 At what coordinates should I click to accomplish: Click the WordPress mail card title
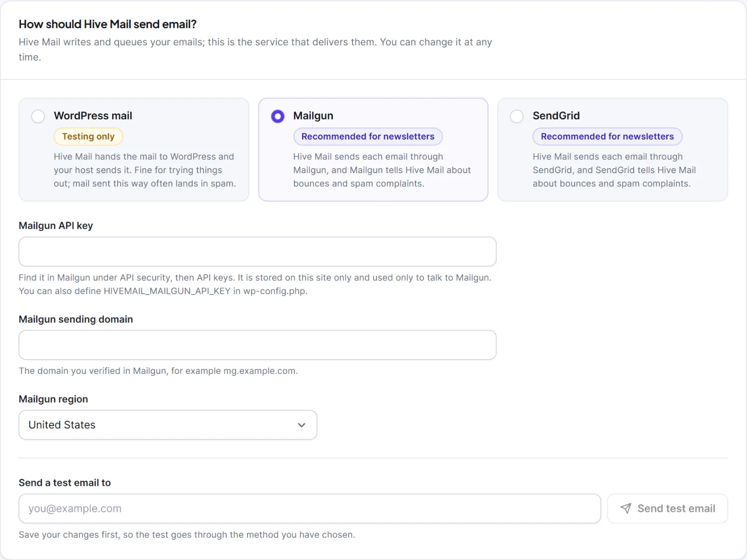tap(93, 116)
